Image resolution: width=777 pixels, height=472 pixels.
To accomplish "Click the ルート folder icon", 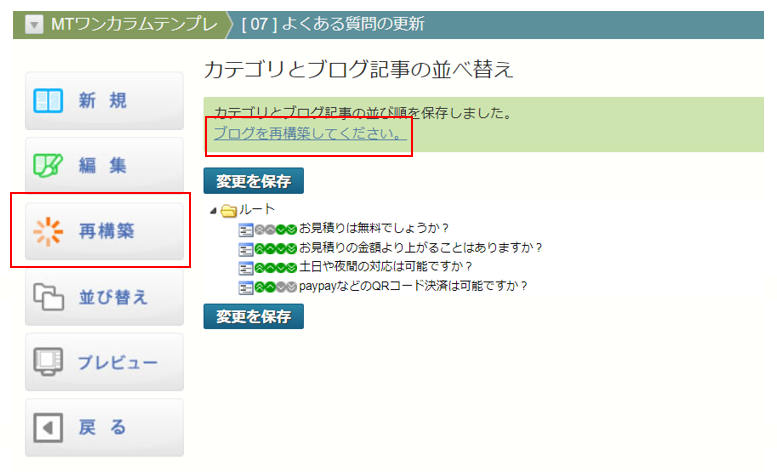I will pos(228,211).
